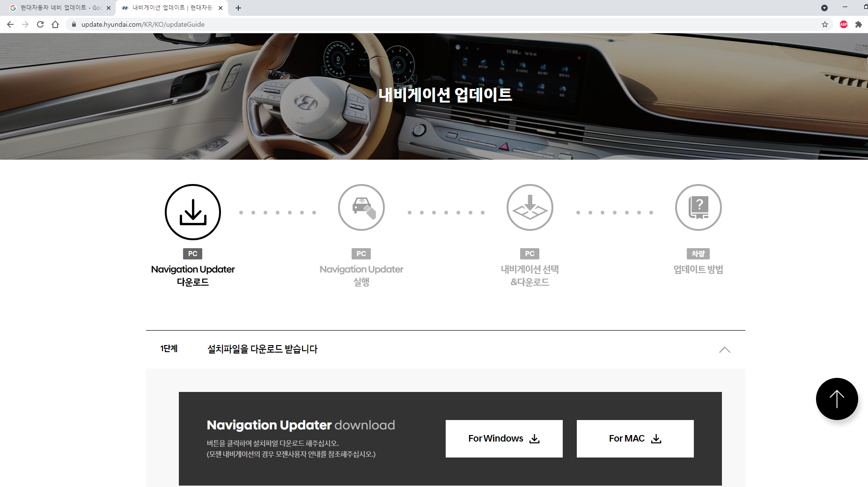Download Navigation Updater For Windows
This screenshot has height=487, width=868.
click(504, 439)
